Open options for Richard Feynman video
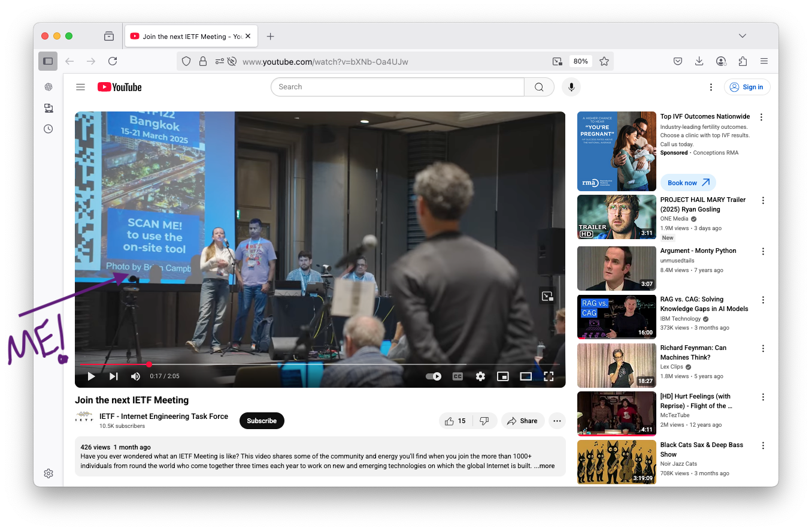 (763, 349)
